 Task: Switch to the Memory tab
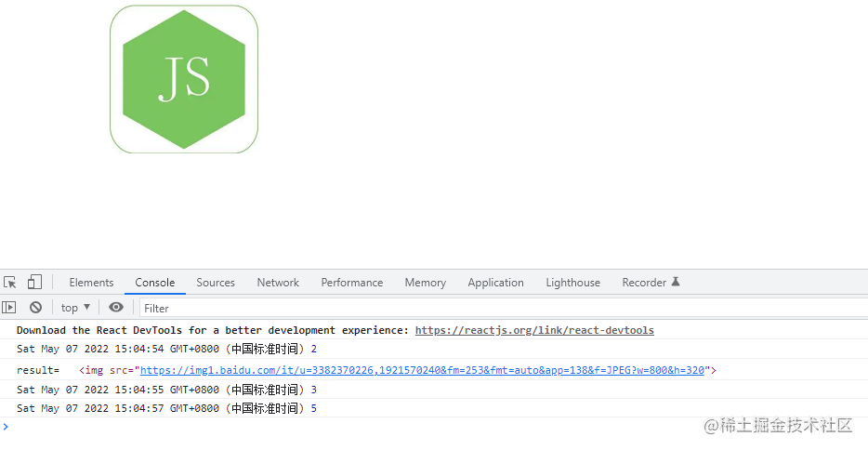425,283
